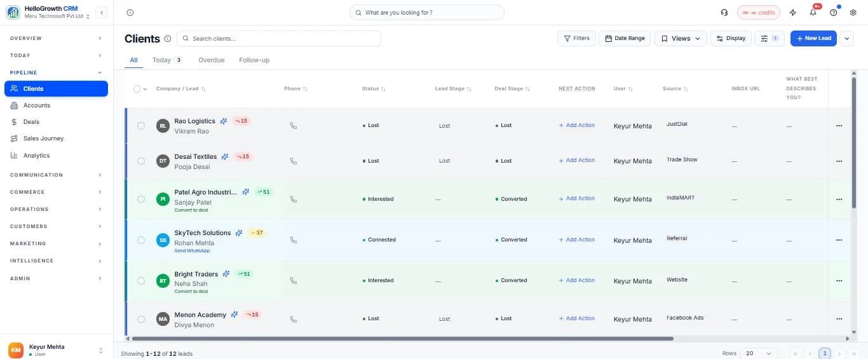Click AI sparkle icon for Rao Logistics

(224, 121)
